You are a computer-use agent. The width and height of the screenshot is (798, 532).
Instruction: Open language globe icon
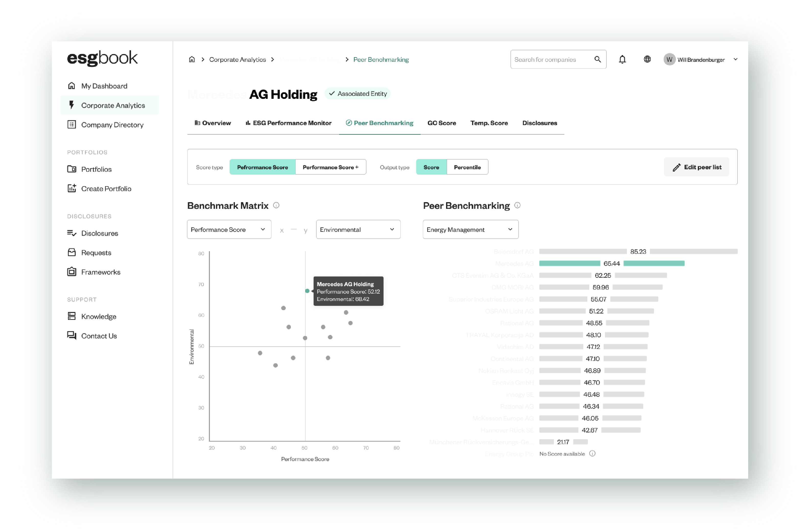(x=647, y=59)
